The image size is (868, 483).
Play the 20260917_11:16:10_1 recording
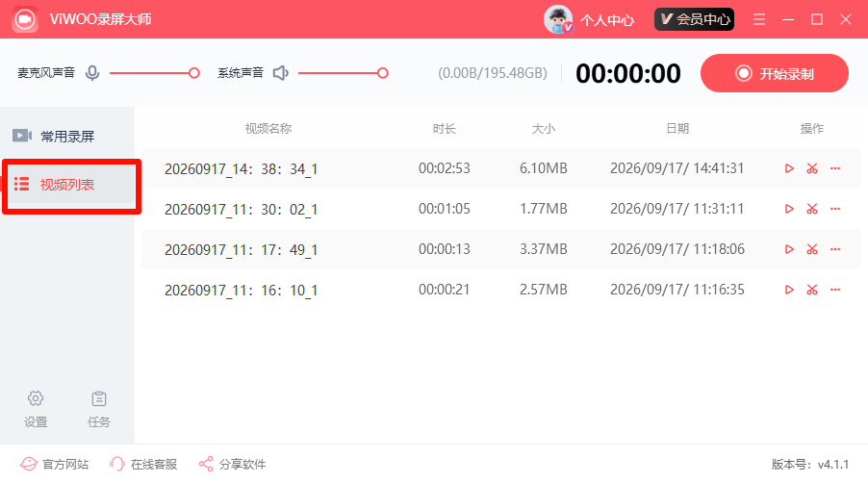point(789,290)
